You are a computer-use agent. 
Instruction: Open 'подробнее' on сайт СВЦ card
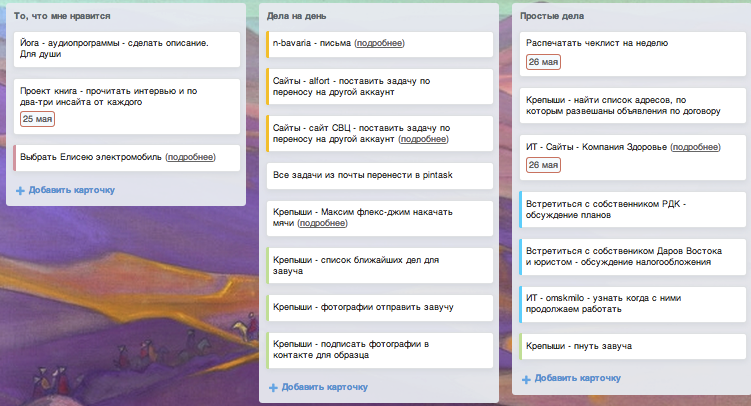click(423, 139)
